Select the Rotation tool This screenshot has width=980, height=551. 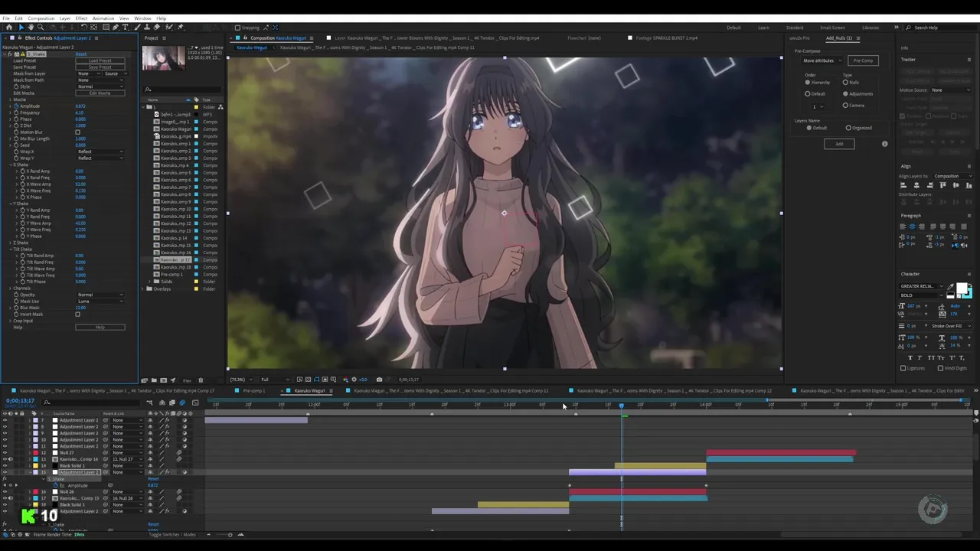84,27
